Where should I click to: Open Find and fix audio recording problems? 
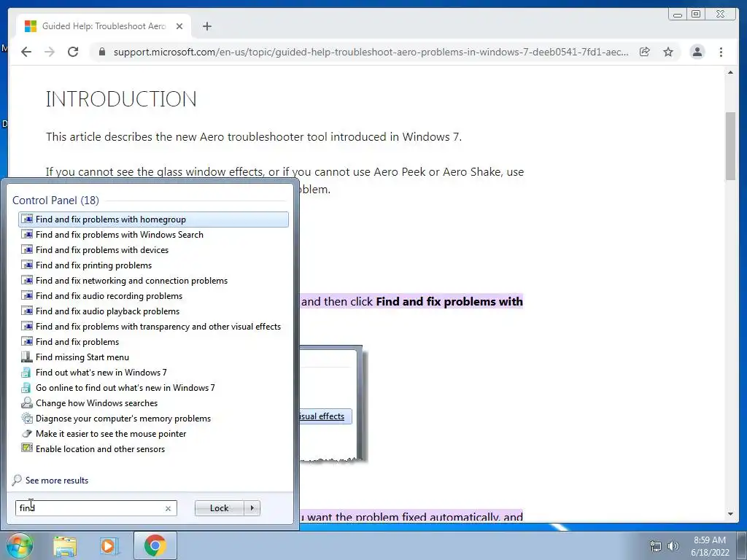[153, 296]
